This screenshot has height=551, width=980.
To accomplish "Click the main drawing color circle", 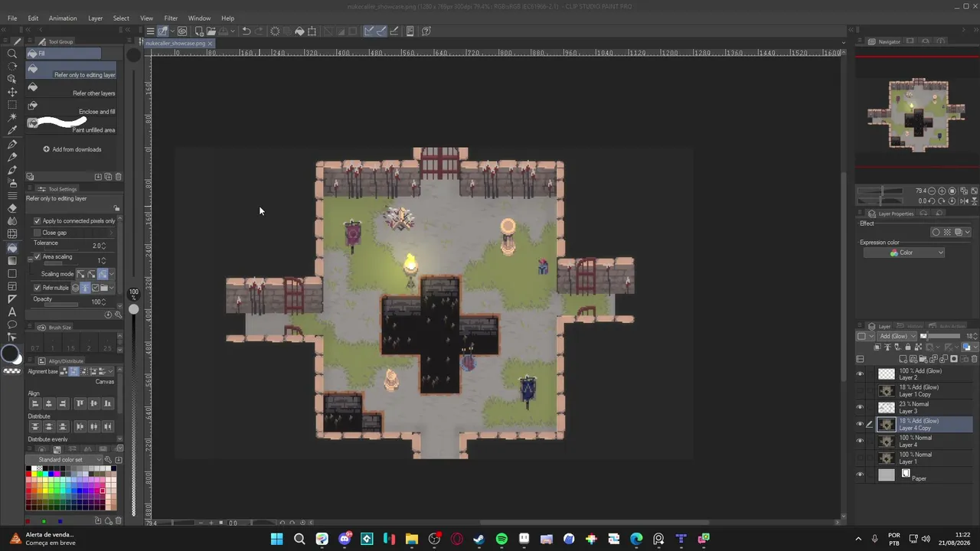I will pos(10,353).
